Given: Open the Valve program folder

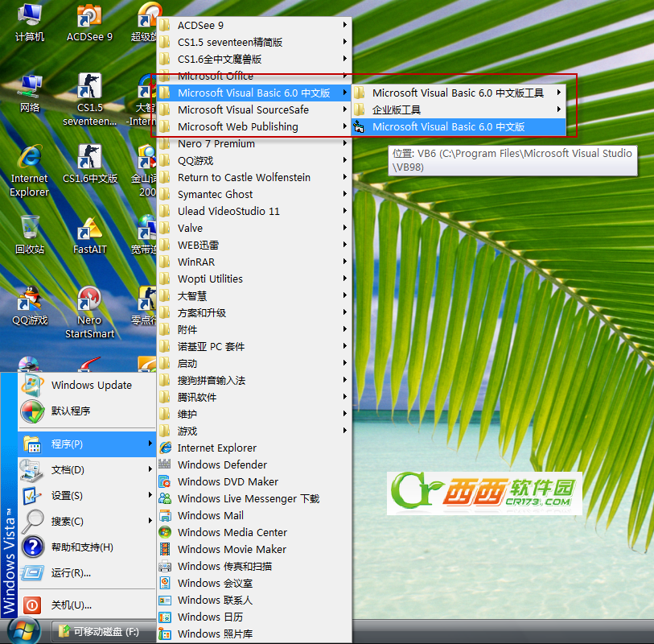Looking at the screenshot, I should (x=254, y=229).
